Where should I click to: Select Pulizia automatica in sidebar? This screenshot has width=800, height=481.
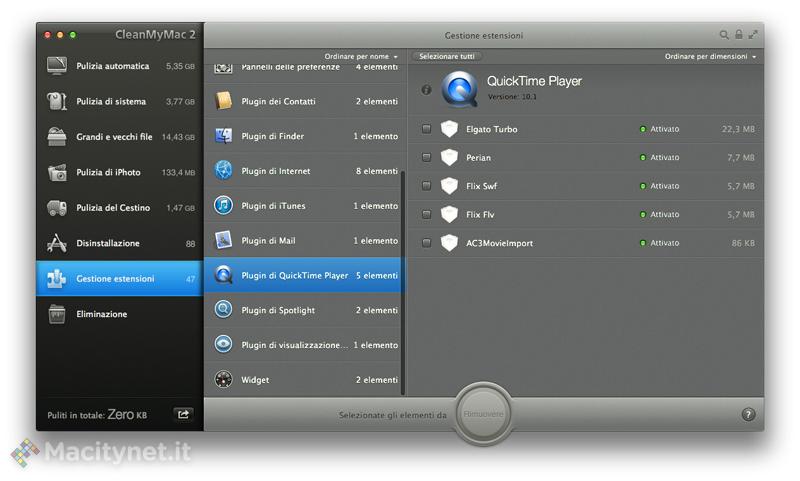[x=120, y=66]
